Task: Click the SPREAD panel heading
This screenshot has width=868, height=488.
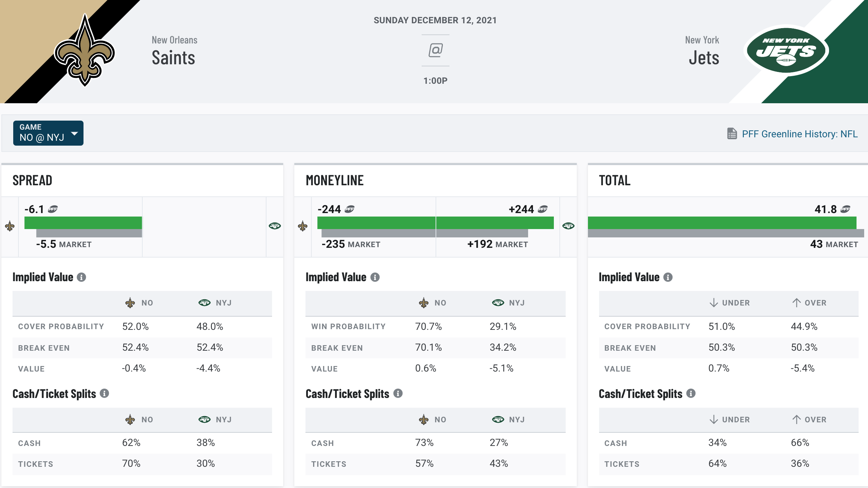Action: coord(32,180)
